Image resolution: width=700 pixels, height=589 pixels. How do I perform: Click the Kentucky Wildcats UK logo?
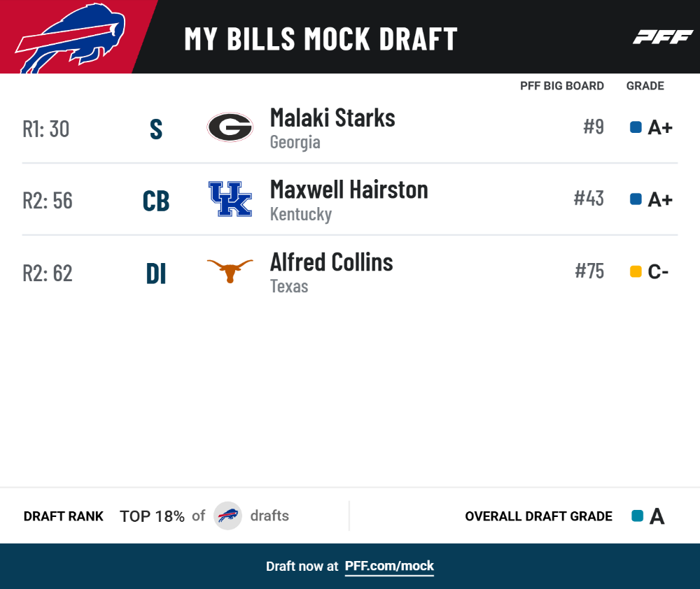click(x=230, y=199)
